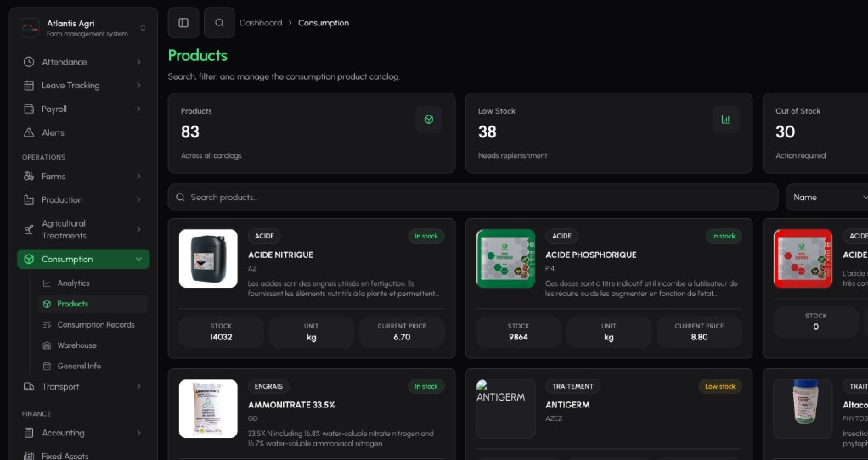Screen dimensions: 868x460
Task: Click the Transport truck icon
Action: (29, 386)
